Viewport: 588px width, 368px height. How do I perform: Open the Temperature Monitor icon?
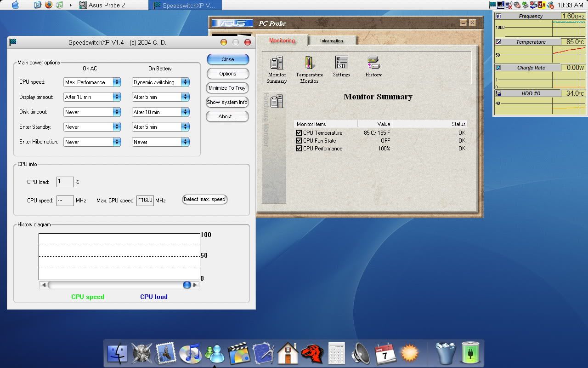[x=309, y=63]
